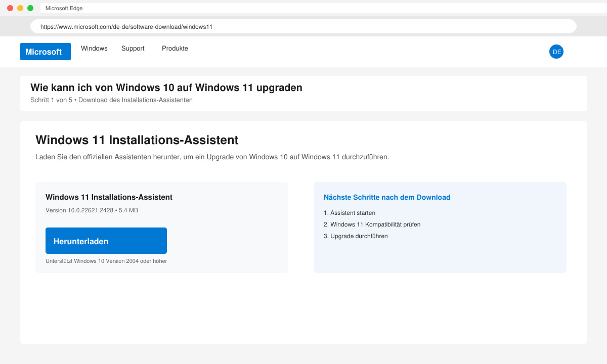The width and height of the screenshot is (607, 364).
Task: Click the large 'Windows 11 Installations-Assistent' page heading
Action: 137,140
